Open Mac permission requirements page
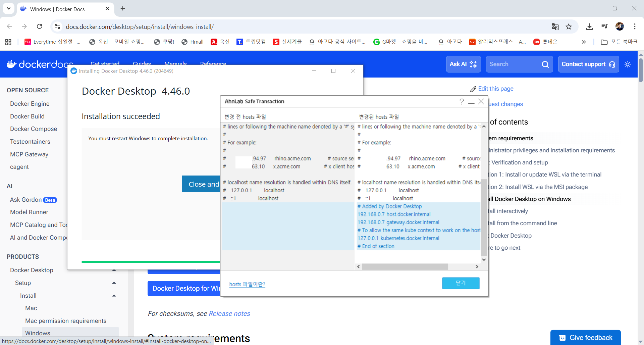Viewport: 644px width, 345px height. pyautogui.click(x=66, y=321)
